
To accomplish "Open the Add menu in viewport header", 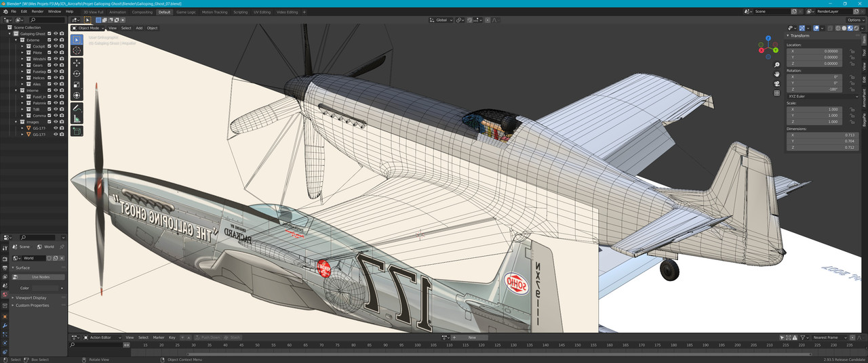I will tap(139, 28).
